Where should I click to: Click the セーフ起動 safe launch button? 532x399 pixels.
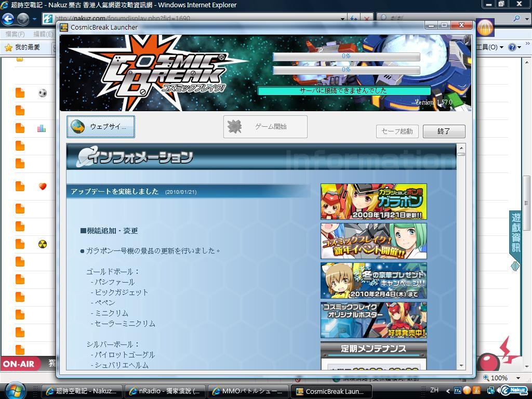click(x=397, y=131)
